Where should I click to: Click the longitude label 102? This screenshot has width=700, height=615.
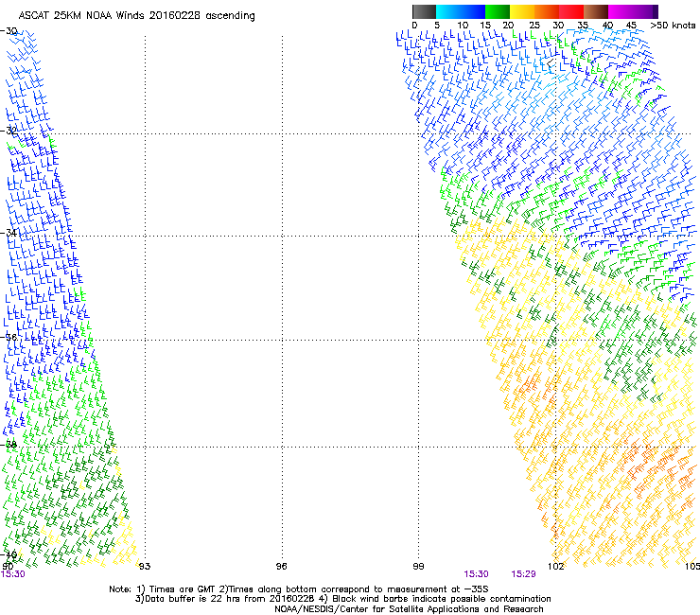click(555, 567)
